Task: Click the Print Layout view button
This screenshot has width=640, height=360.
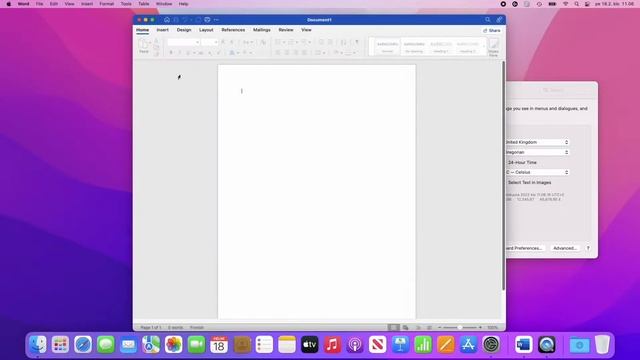Action: (x=393, y=327)
